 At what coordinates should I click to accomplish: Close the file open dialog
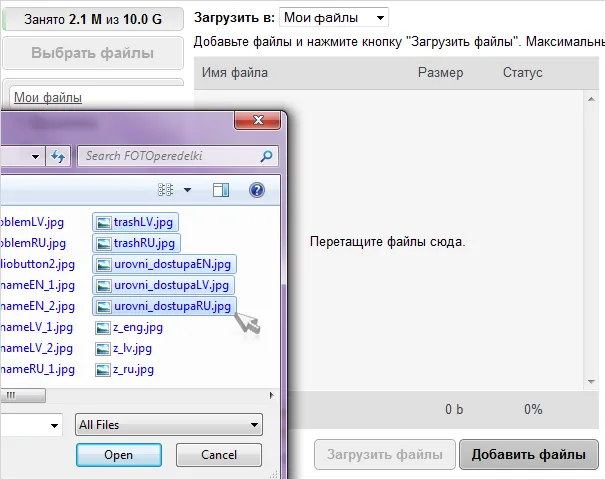pos(258,120)
